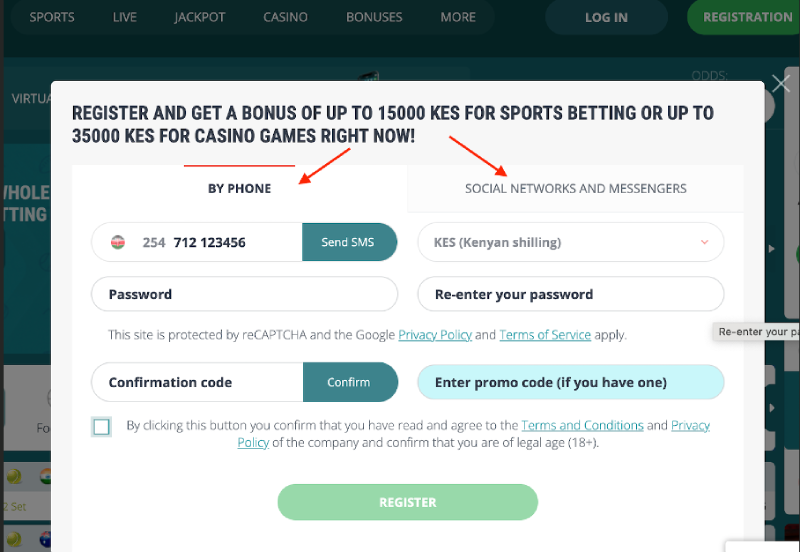Tick the terms agreement checkbox
This screenshot has width=800, height=552.
102,426
